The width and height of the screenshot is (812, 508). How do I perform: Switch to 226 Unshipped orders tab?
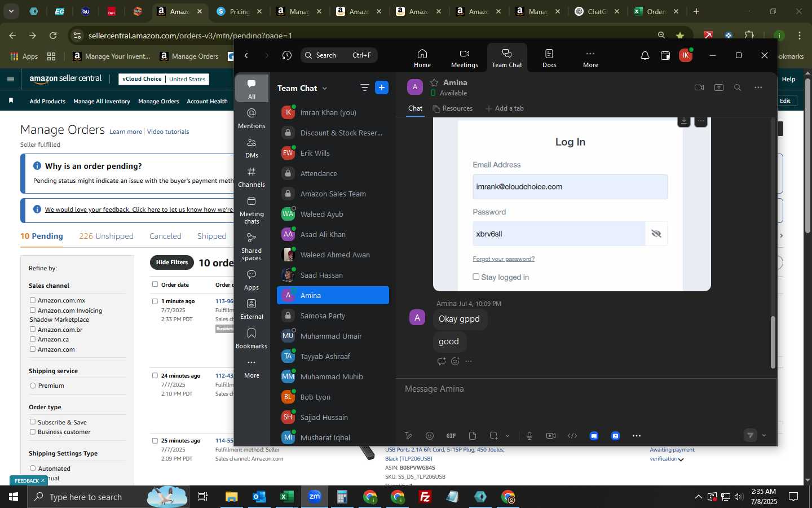pos(106,236)
